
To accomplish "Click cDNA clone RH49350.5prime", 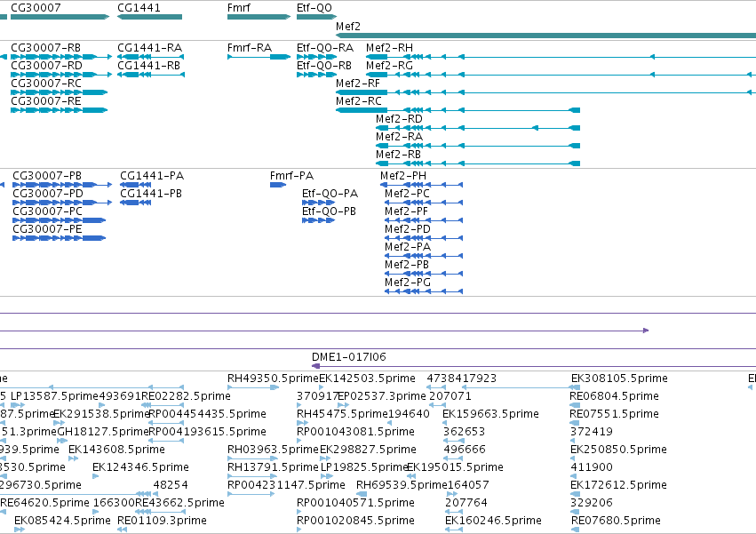I will [x=253, y=387].
